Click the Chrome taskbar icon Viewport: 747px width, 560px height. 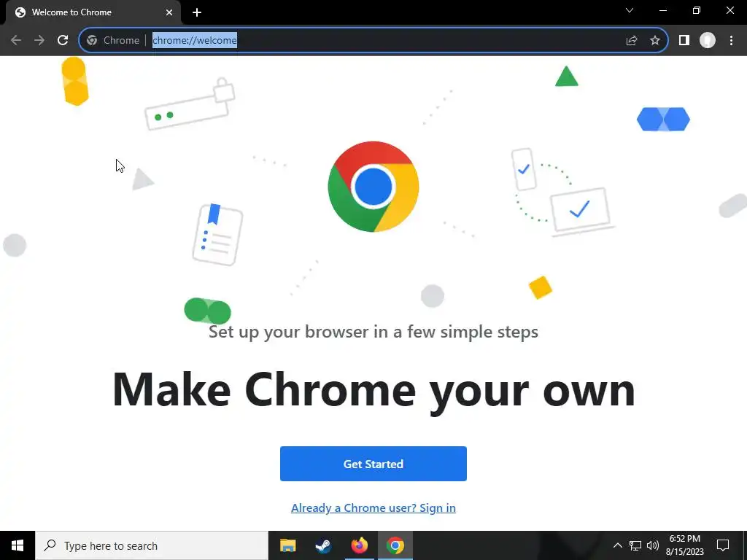(395, 545)
